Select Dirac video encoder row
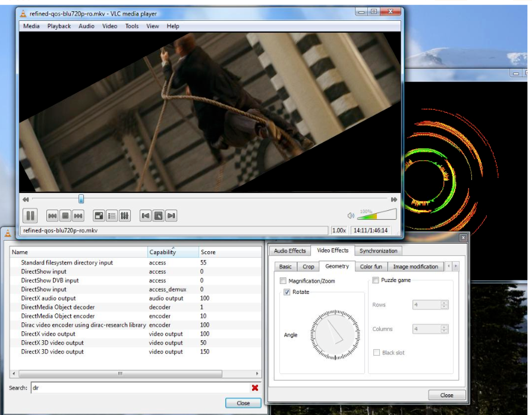 pyautogui.click(x=136, y=325)
